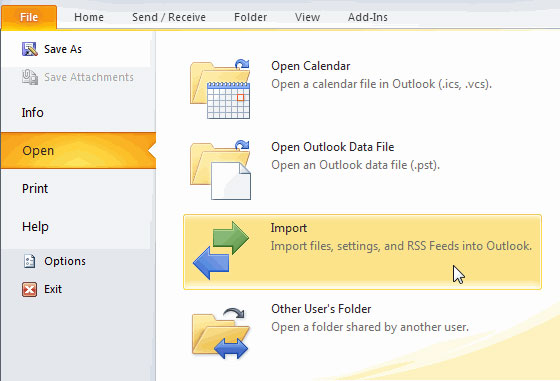Select the View ribbon tab
560x381 pixels.
[x=308, y=17]
